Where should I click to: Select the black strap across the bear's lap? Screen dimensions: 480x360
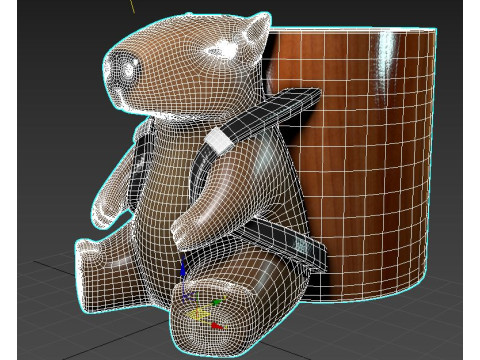pos(283,243)
